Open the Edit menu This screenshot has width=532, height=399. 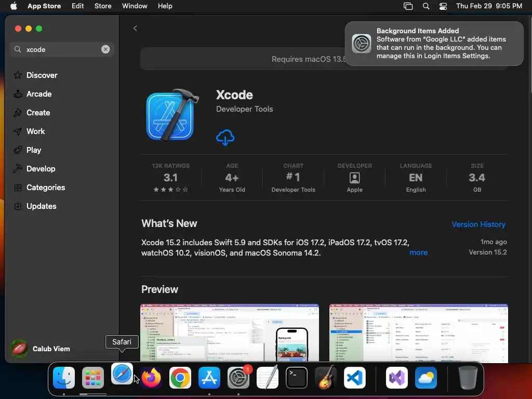(78, 6)
